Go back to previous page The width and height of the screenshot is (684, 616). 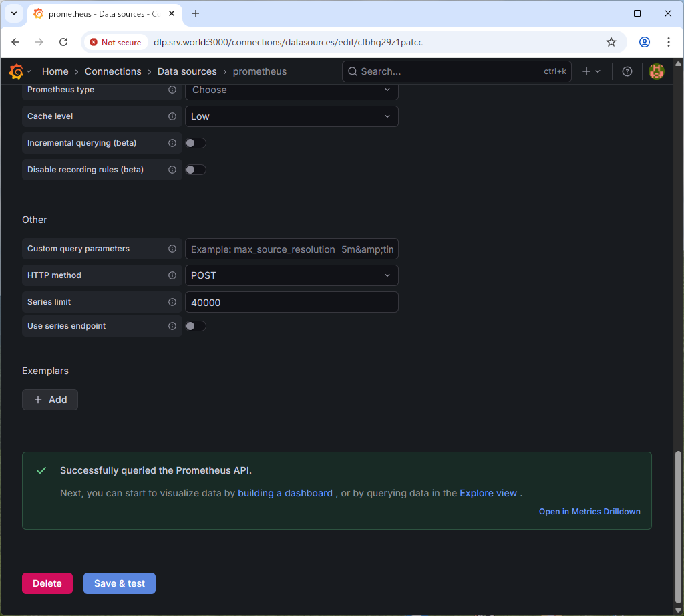pos(16,42)
